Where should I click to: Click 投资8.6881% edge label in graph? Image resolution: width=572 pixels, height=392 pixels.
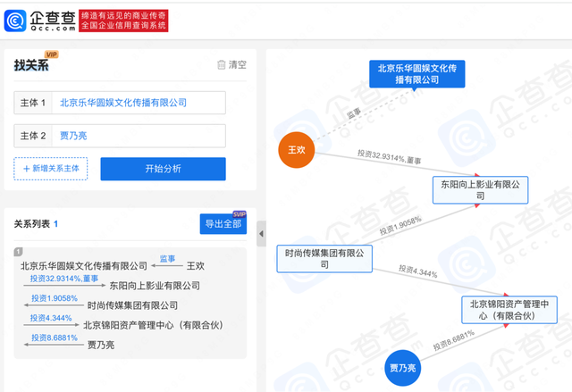coord(453,340)
